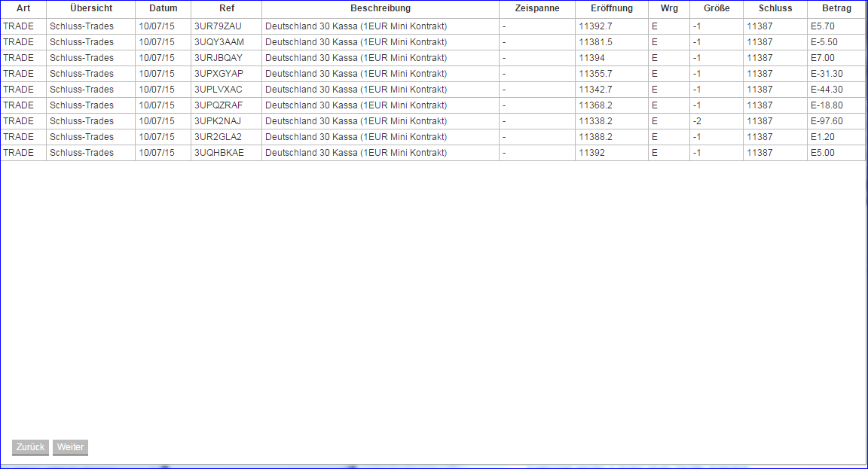Click the Weiter button
Viewport: 868px width, 469px height.
pyautogui.click(x=70, y=447)
